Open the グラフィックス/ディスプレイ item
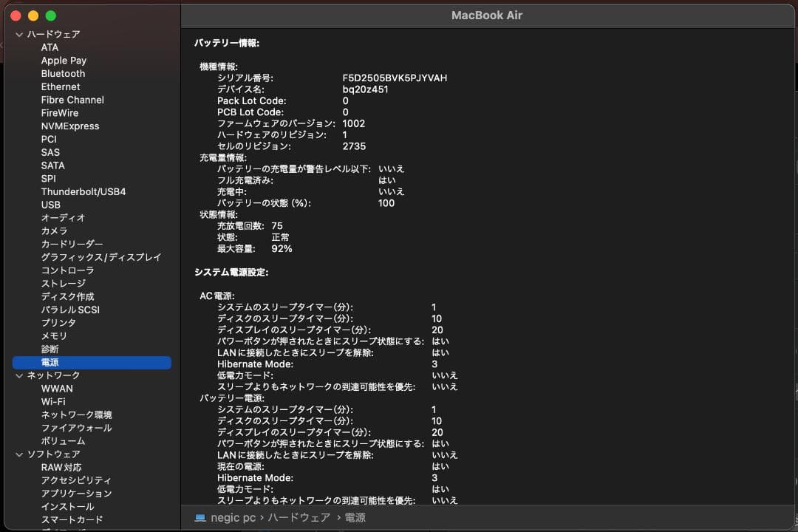Screen dimensions: 798x532 (x=100, y=257)
